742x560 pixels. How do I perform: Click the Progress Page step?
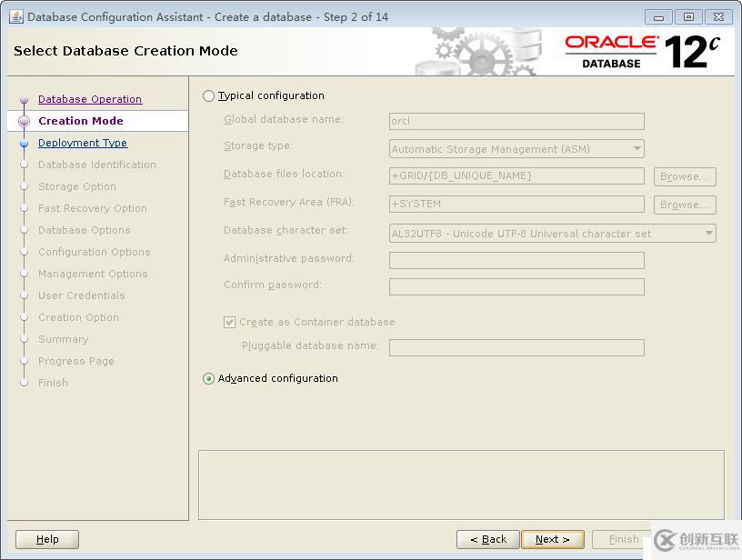click(x=76, y=361)
